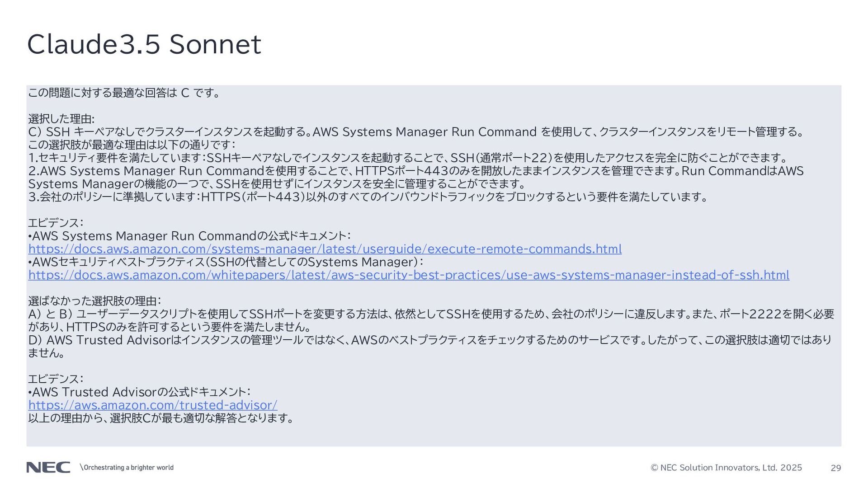Select the 'C) SSH キーペアなし' option line
Image resolution: width=868 pixels, height=488 pixels.
point(416,132)
